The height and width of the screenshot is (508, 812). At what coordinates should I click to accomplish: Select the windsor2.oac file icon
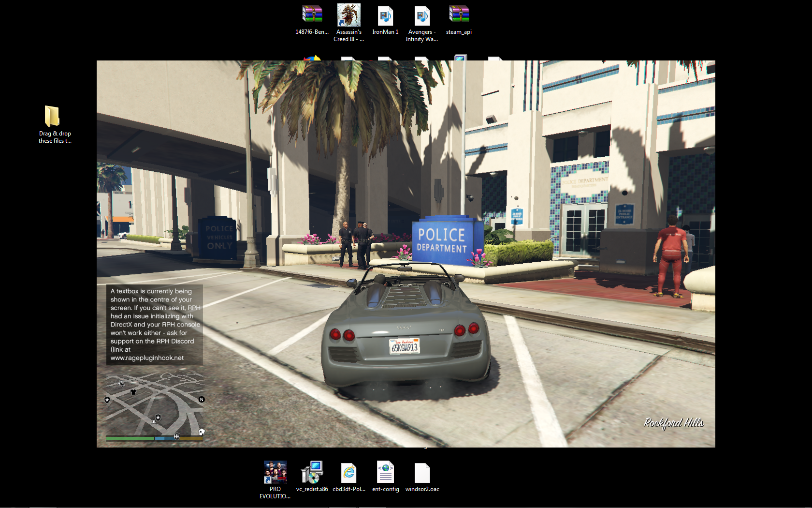[x=422, y=477]
